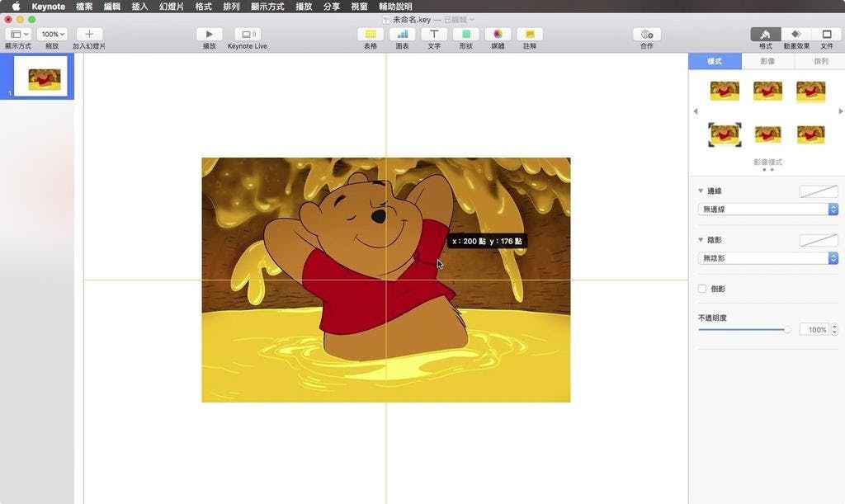Open the Keynote application menu
Viewport: 845px width, 504px height.
coord(49,7)
